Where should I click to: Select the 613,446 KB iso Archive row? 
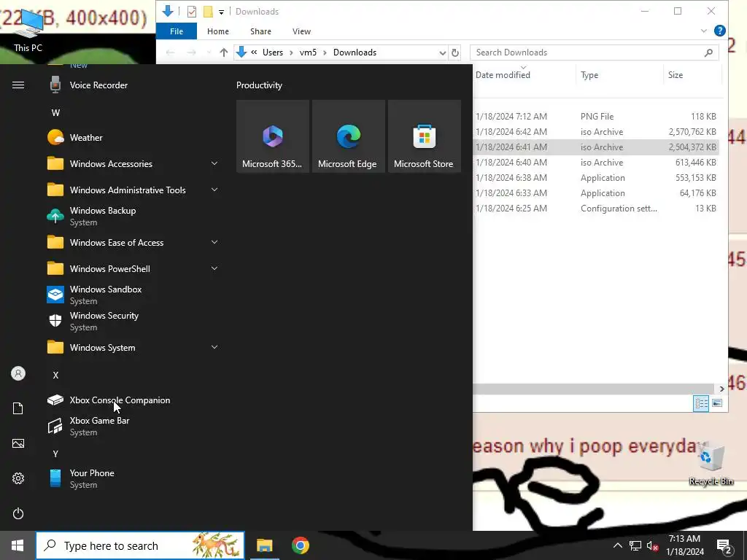coord(596,163)
